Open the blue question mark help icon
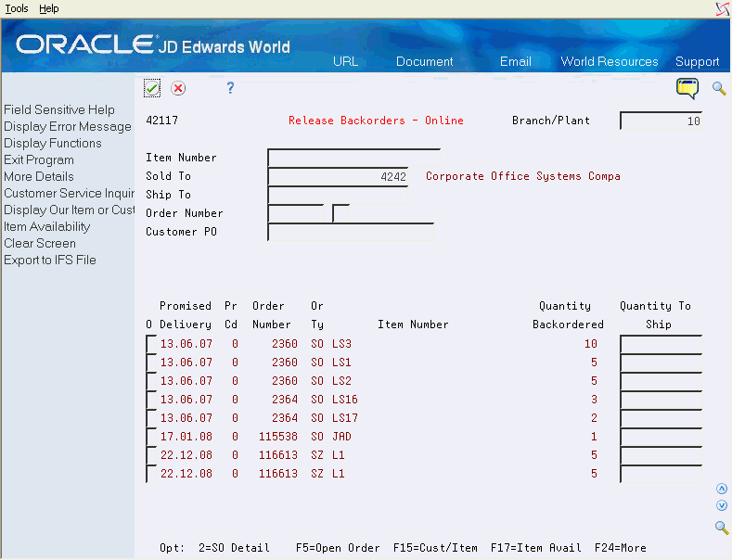The height and width of the screenshot is (560, 732). (230, 88)
